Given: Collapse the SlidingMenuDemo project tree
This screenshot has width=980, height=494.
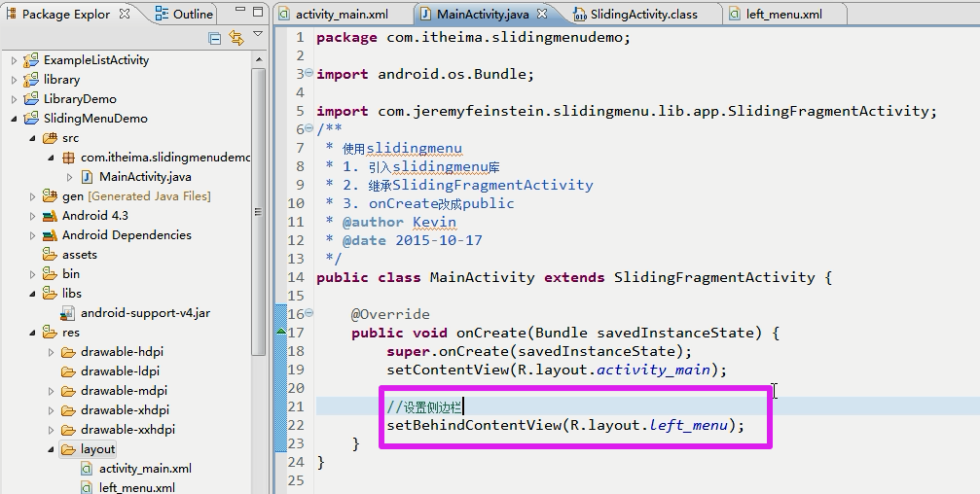Looking at the screenshot, I should 14,119.
